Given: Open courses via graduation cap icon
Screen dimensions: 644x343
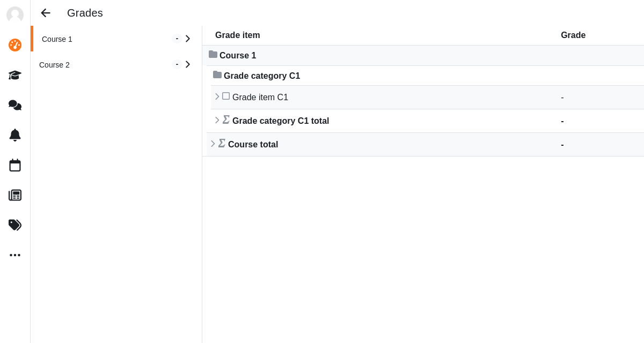Looking at the screenshot, I should click(x=15, y=75).
